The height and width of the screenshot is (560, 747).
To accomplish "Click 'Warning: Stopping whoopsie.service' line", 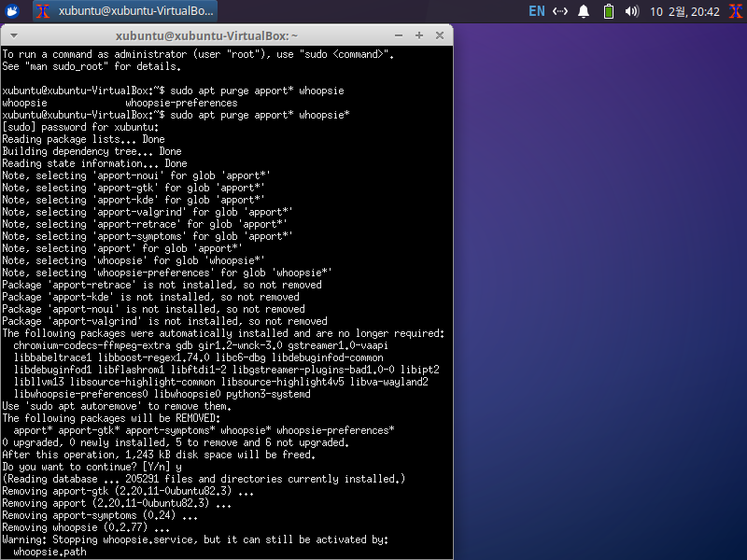I will click(195, 540).
